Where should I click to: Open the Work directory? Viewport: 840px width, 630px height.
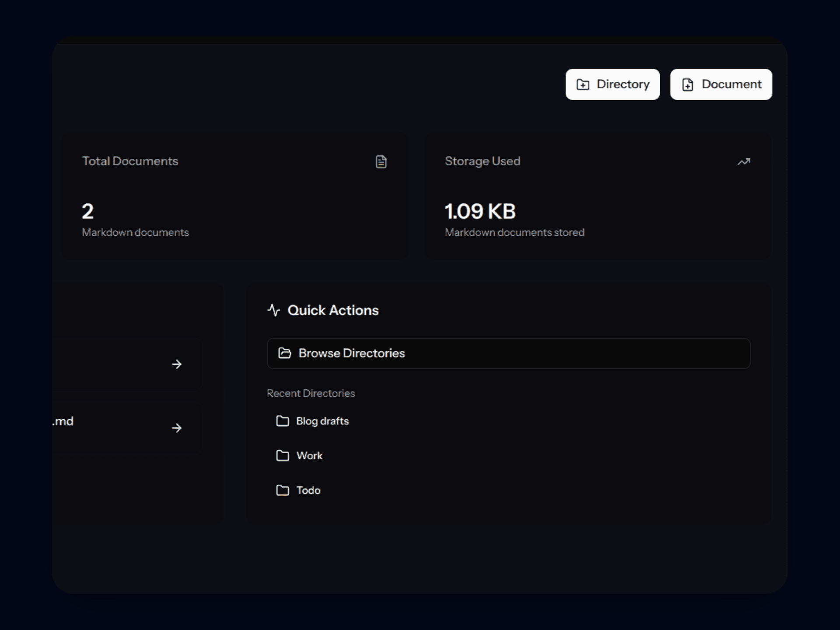pos(309,456)
